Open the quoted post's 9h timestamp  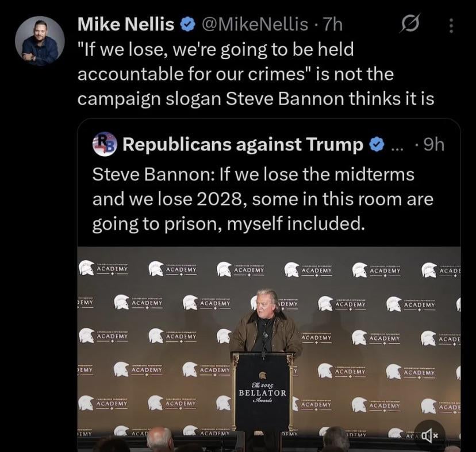coord(433,145)
